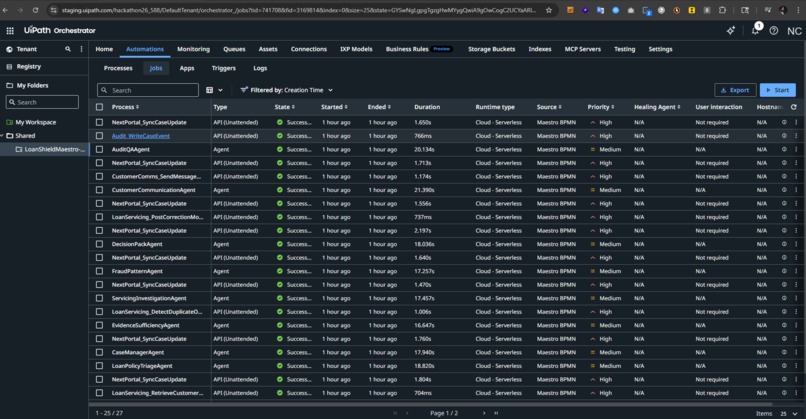Check the FraudPatternAgent row checkbox
Image resolution: width=806 pixels, height=419 pixels.
(x=99, y=271)
